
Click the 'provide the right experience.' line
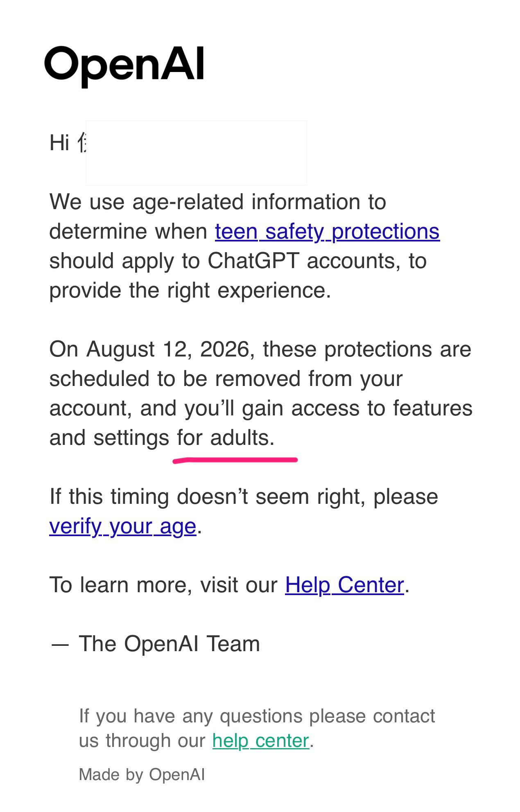(x=190, y=291)
